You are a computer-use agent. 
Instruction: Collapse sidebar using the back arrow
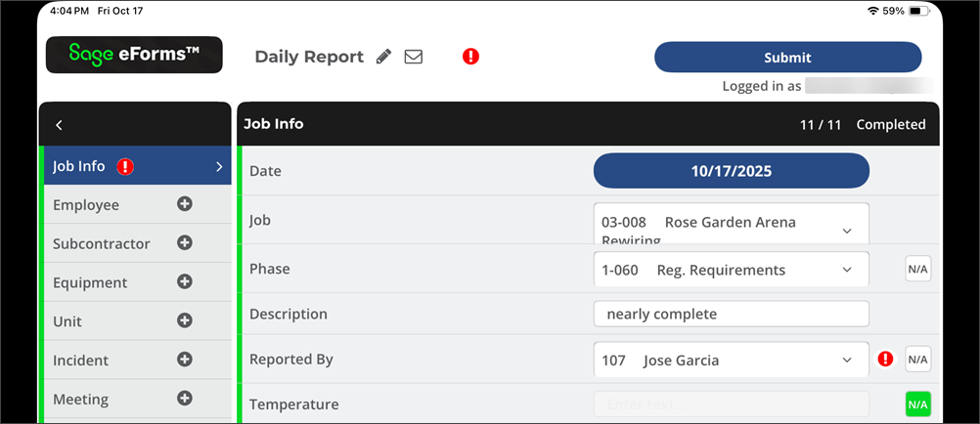click(x=59, y=125)
